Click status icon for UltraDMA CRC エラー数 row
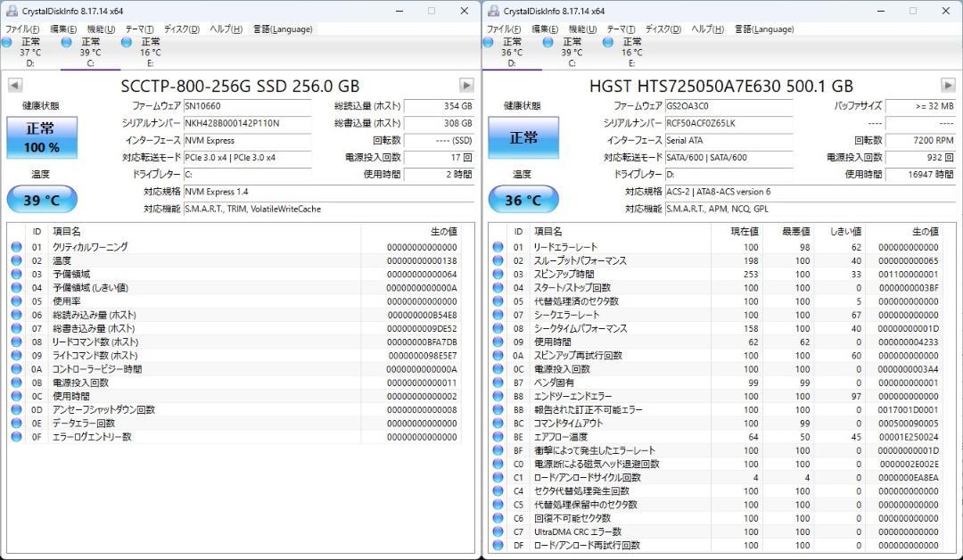963x560 pixels. 498,531
